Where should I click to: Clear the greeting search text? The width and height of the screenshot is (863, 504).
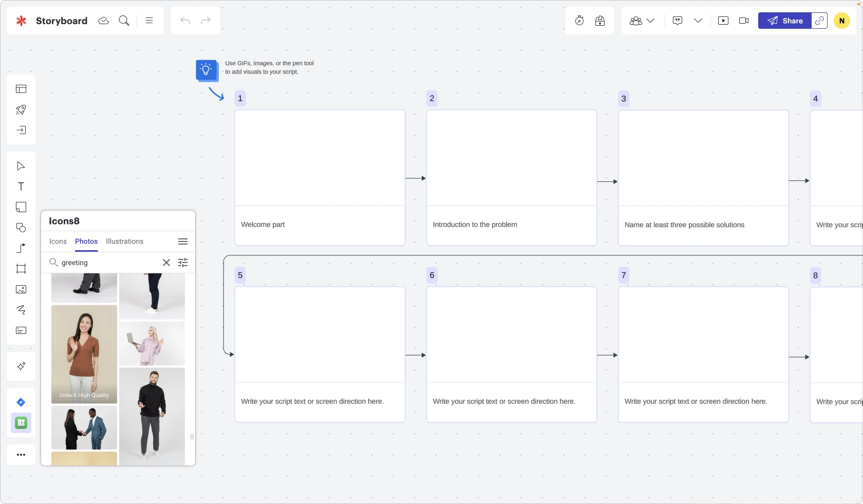point(166,263)
